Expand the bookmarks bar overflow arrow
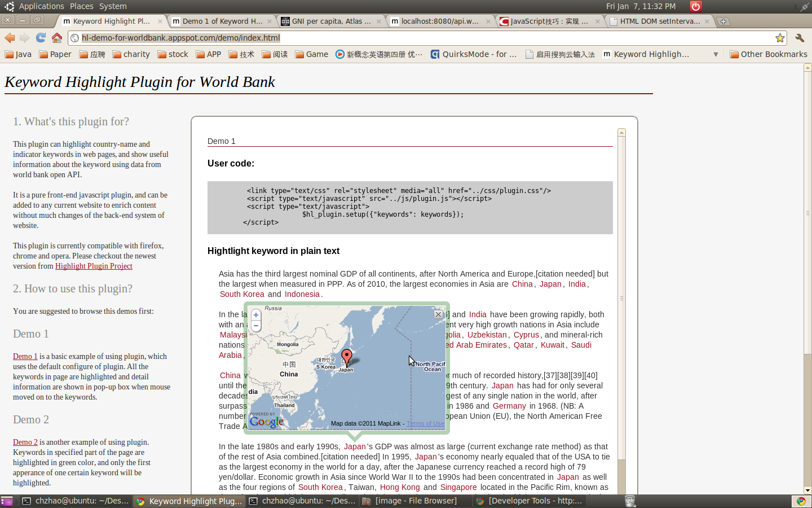812x508 pixels. pyautogui.click(x=716, y=54)
